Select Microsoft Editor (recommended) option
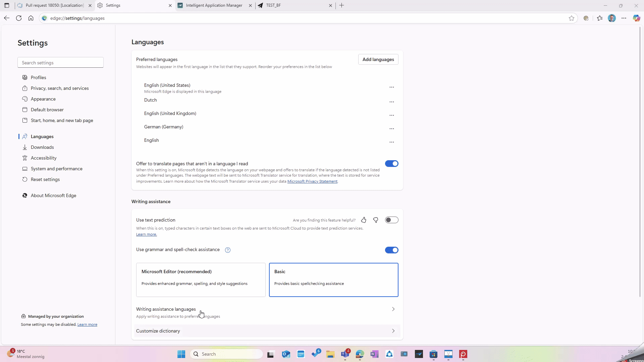The width and height of the screenshot is (644, 362). tap(201, 280)
